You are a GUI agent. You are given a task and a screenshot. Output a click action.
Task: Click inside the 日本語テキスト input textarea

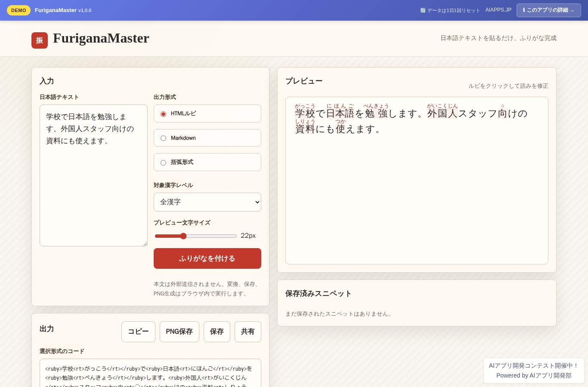[93, 175]
